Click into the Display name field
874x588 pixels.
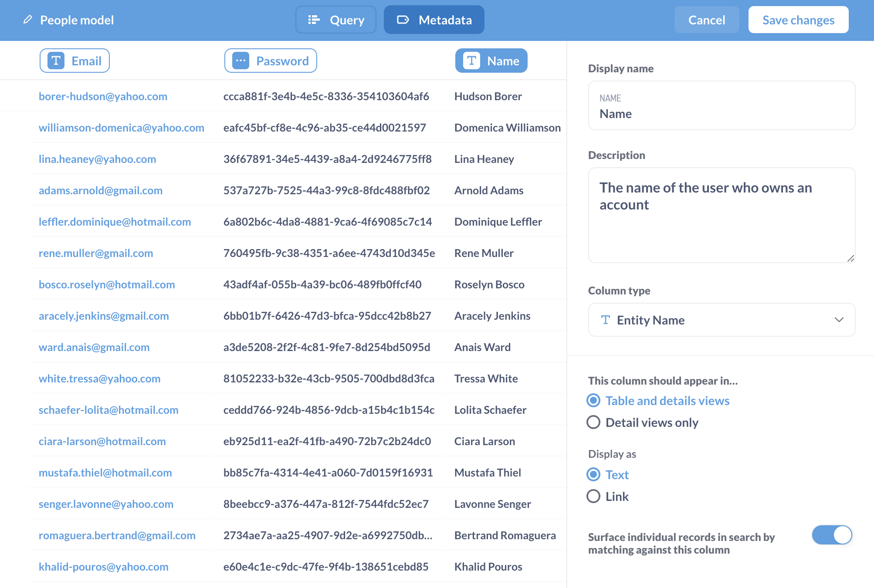721,114
